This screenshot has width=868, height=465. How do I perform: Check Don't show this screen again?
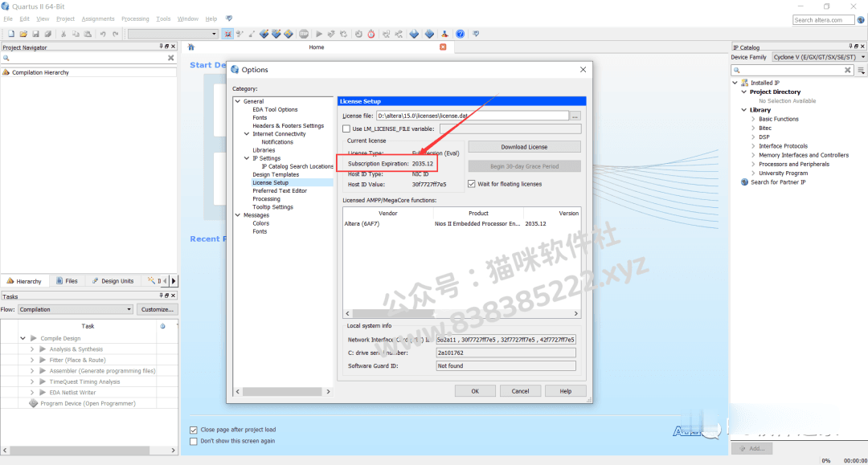[193, 441]
